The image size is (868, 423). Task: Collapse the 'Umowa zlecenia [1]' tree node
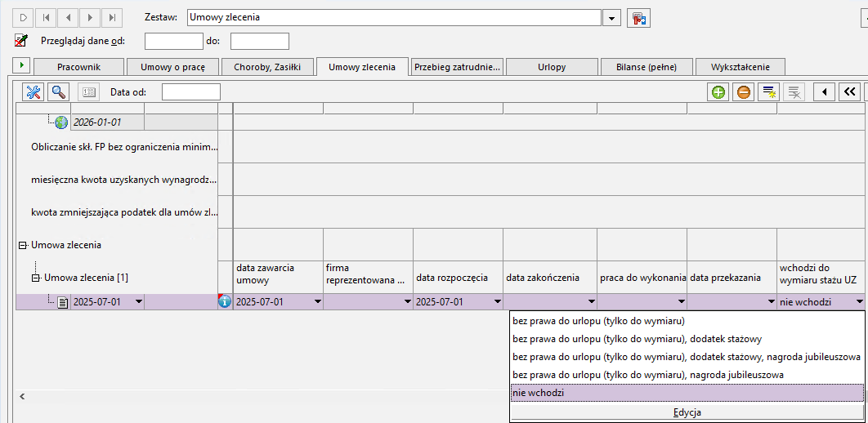pyautogui.click(x=35, y=278)
